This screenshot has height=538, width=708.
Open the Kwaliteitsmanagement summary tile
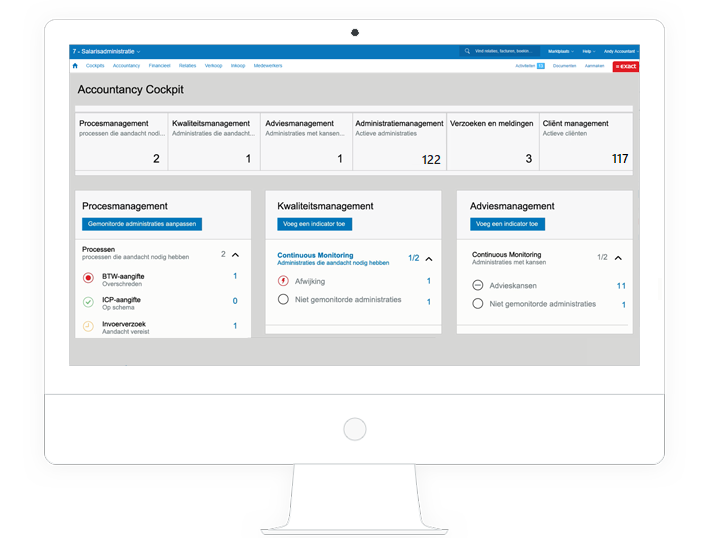(x=214, y=142)
